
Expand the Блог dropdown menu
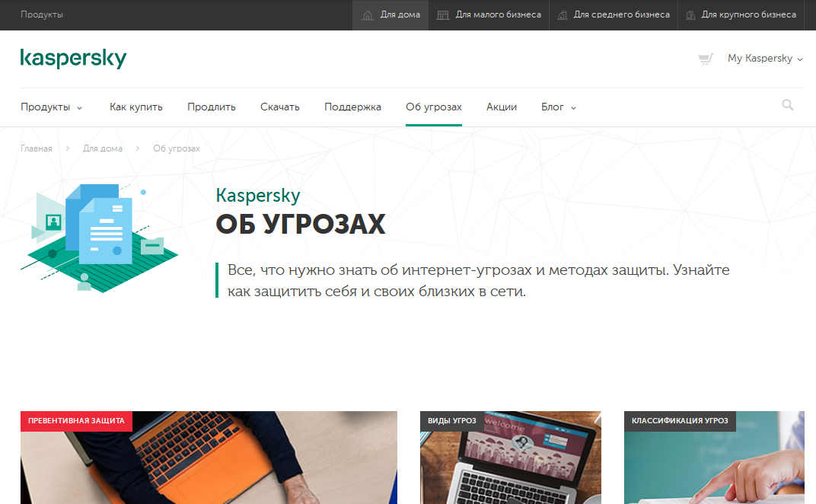click(x=559, y=107)
